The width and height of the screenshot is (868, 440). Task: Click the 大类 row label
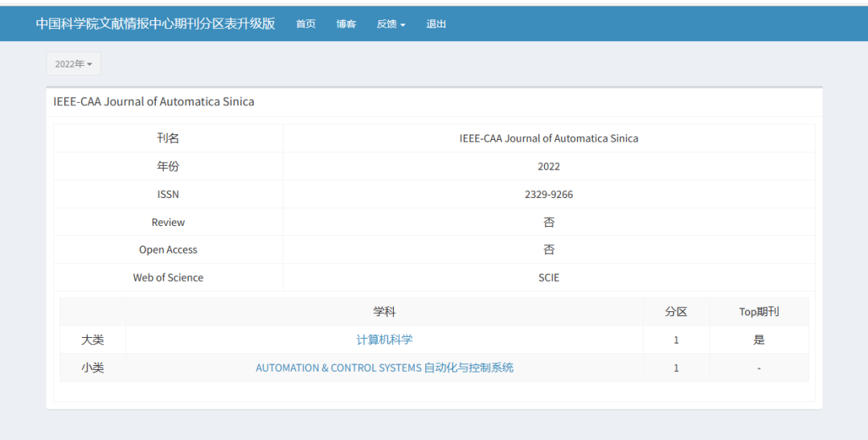click(x=92, y=340)
